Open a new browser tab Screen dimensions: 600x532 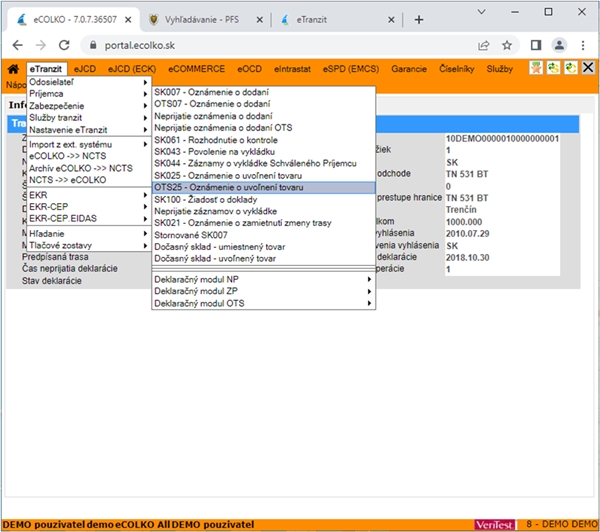(x=419, y=20)
